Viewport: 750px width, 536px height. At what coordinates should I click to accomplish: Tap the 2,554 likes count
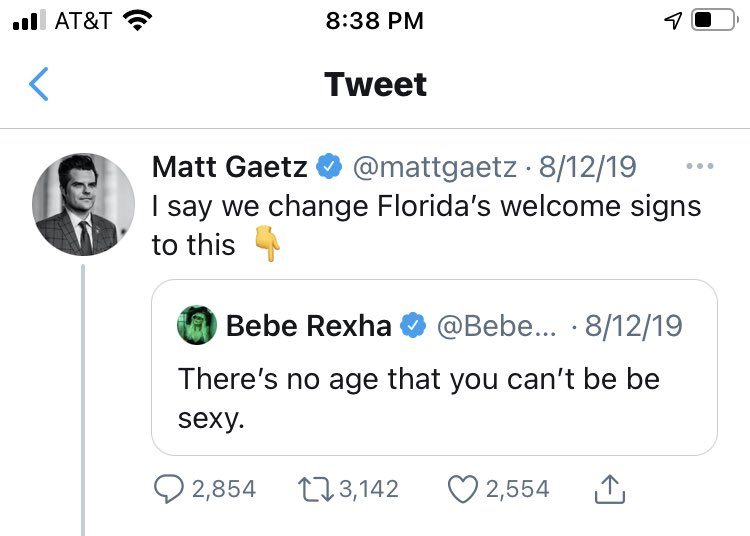coord(517,489)
